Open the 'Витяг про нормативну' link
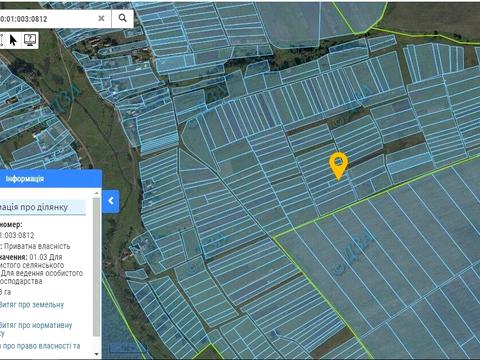Image resolution: width=480 pixels, height=360 pixels. (36, 325)
